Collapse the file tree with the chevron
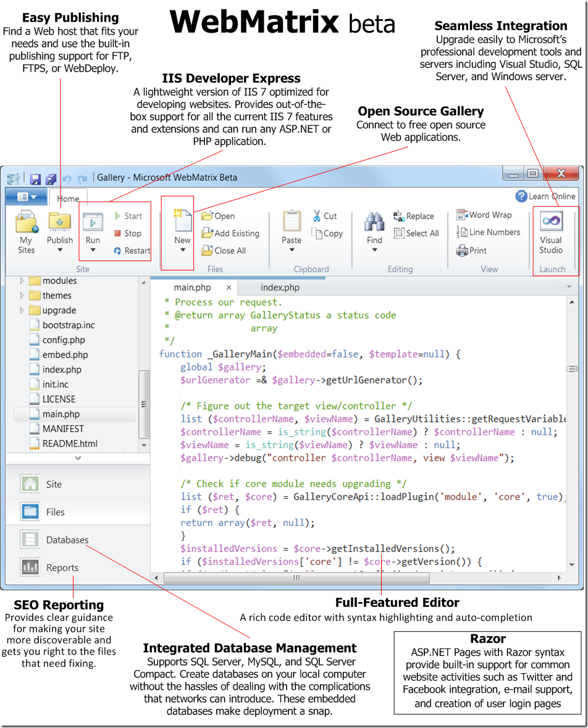The height and width of the screenshot is (728, 588). click(x=78, y=458)
